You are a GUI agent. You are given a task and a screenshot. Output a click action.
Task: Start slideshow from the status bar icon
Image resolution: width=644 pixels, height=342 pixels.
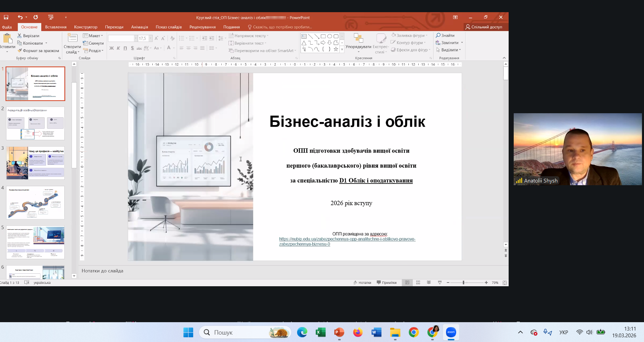click(440, 283)
